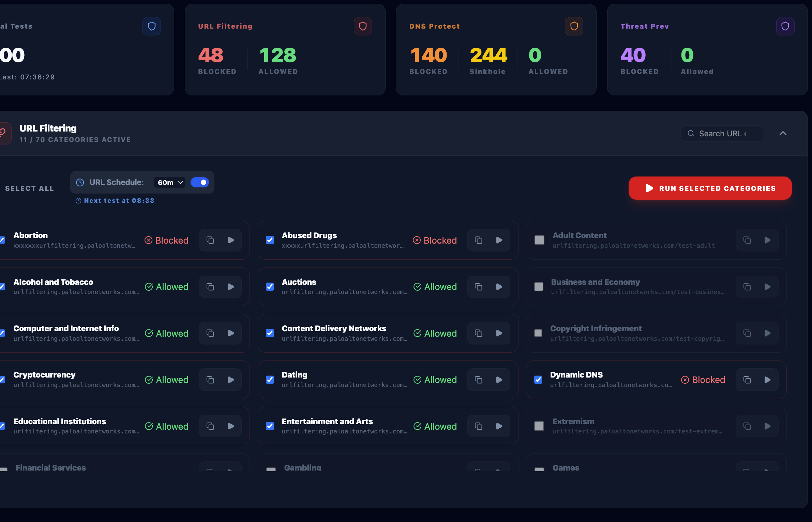Click the 48 blocked URL count
Image resolution: width=812 pixels, height=522 pixels.
point(211,55)
